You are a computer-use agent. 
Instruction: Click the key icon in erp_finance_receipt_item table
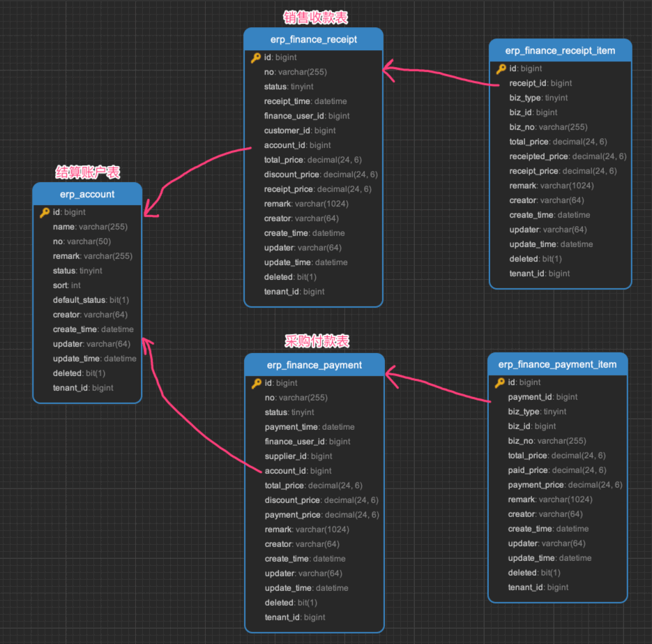point(501,68)
